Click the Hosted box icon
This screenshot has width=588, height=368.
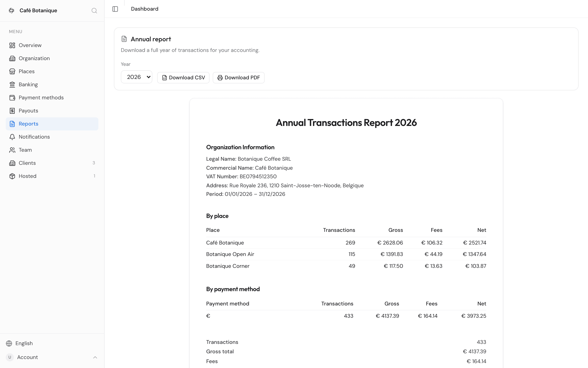pos(12,176)
